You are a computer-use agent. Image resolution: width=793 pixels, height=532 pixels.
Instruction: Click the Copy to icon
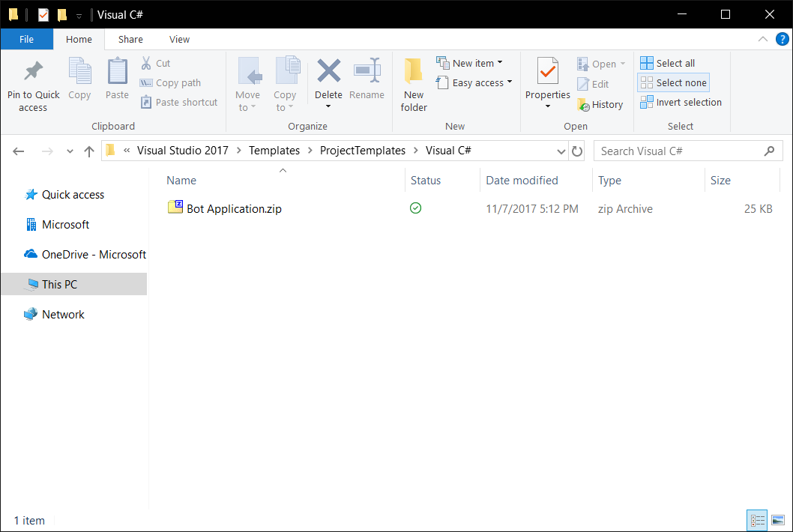[x=287, y=70]
